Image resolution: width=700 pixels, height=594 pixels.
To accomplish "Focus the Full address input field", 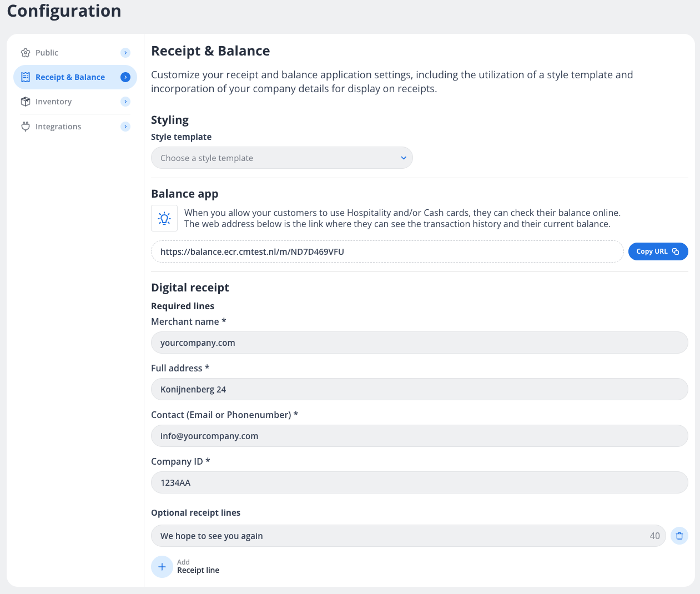I will point(419,390).
